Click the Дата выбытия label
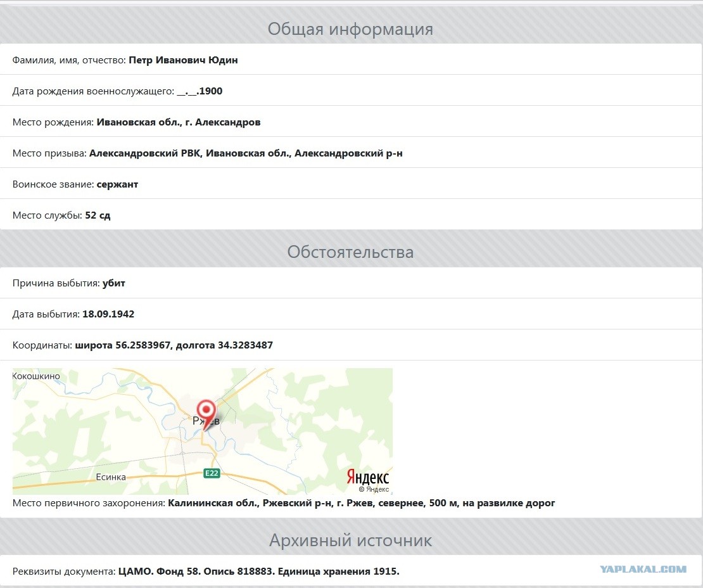The image size is (703, 588). tap(46, 314)
